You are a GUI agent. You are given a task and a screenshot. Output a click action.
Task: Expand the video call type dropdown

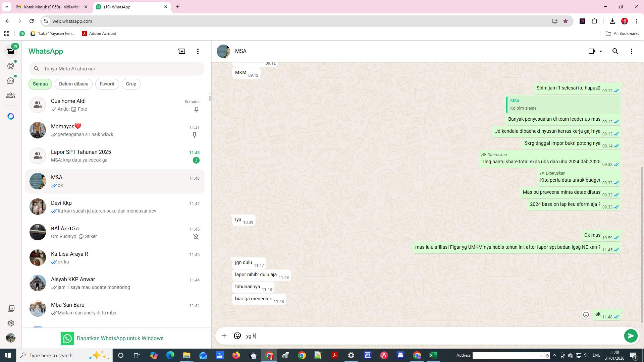click(599, 51)
